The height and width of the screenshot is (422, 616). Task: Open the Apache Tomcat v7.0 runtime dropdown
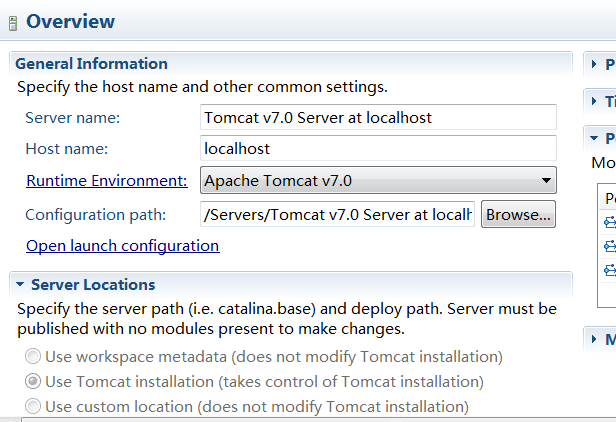tap(378, 180)
